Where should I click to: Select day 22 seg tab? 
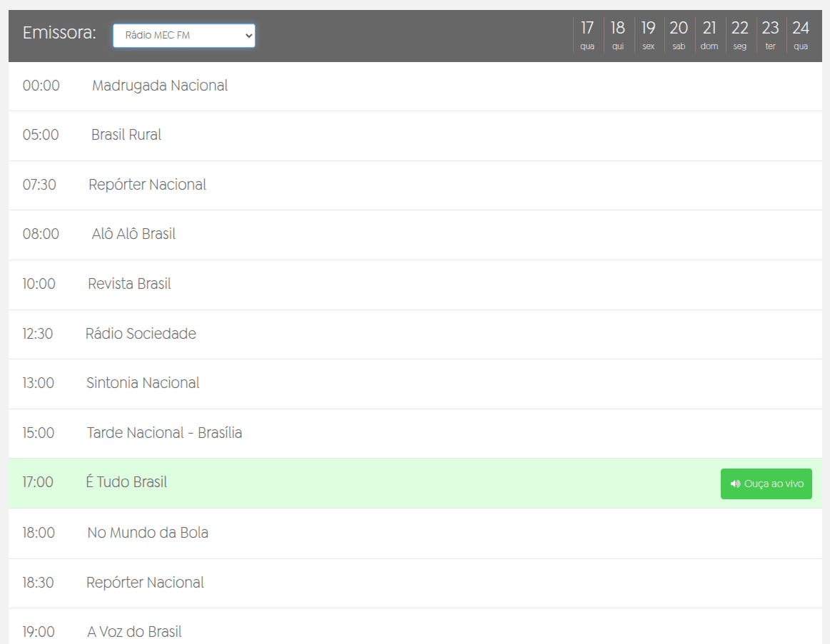(739, 35)
